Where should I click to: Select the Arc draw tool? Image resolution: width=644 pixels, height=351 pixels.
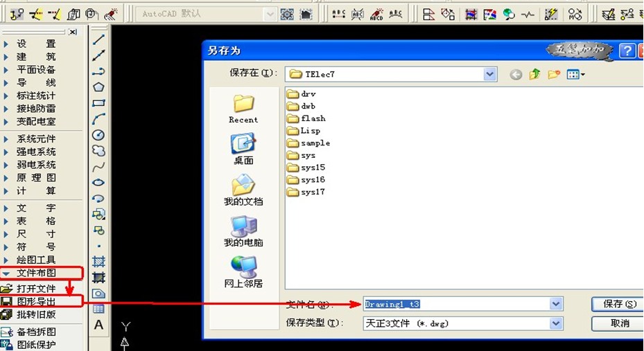point(98,119)
